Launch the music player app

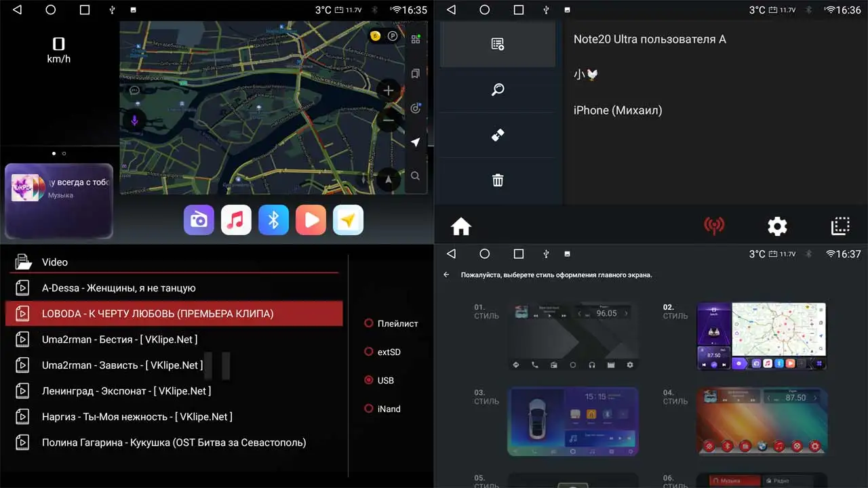click(x=236, y=220)
